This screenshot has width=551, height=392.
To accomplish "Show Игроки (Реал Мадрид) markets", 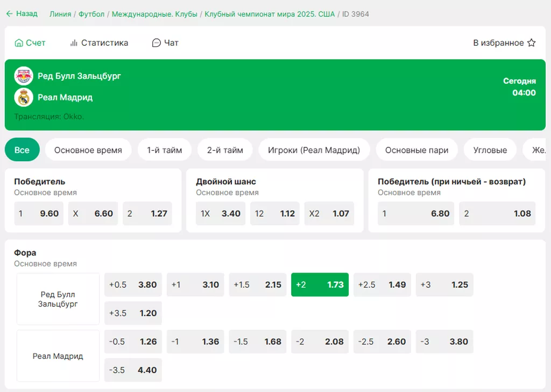I will 314,150.
